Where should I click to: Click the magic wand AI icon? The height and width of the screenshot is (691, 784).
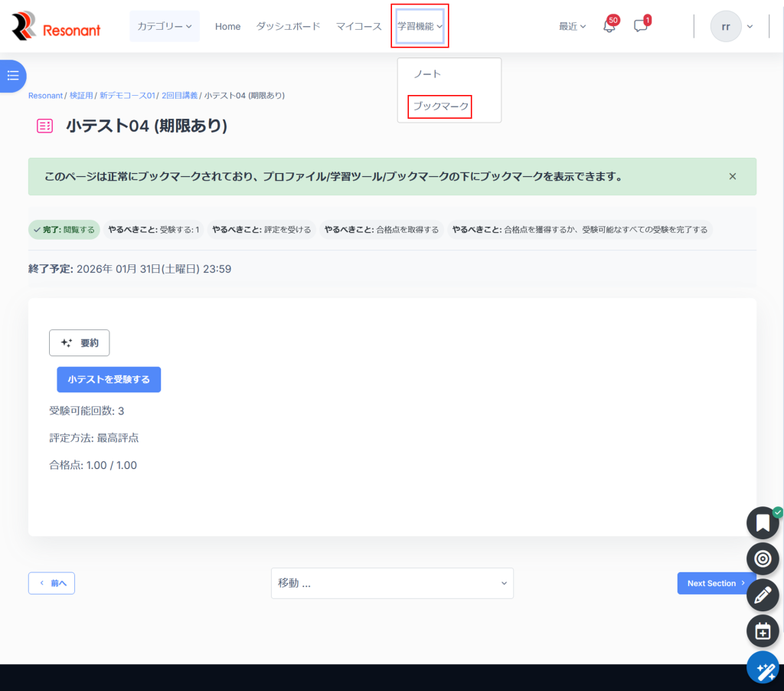click(763, 669)
